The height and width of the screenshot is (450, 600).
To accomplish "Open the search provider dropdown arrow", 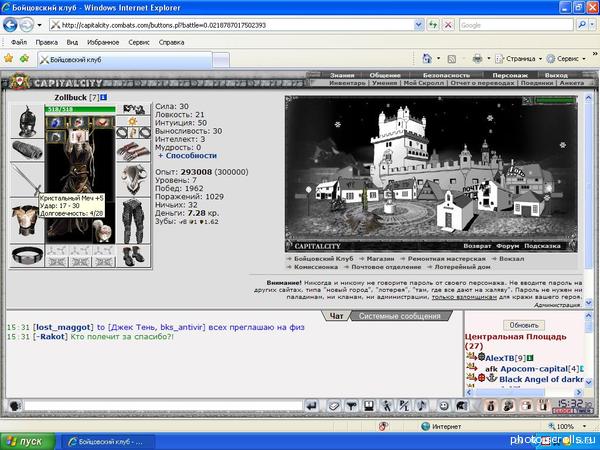I will coord(592,25).
